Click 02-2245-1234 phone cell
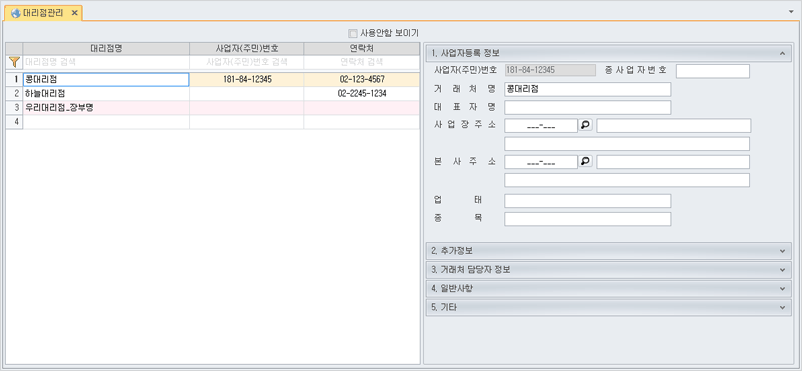802x371 pixels. pos(362,94)
